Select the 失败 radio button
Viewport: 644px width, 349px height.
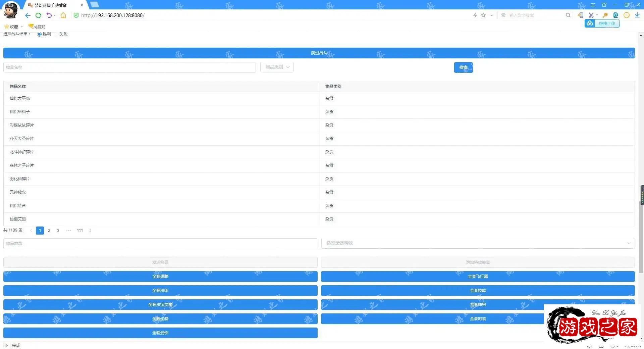[56, 34]
